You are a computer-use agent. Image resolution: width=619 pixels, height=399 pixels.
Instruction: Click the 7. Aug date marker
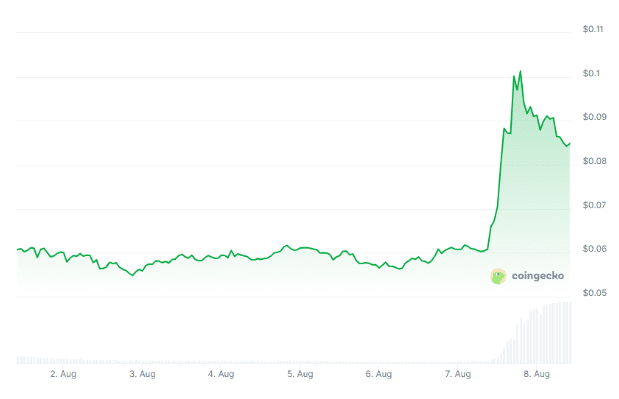point(458,374)
